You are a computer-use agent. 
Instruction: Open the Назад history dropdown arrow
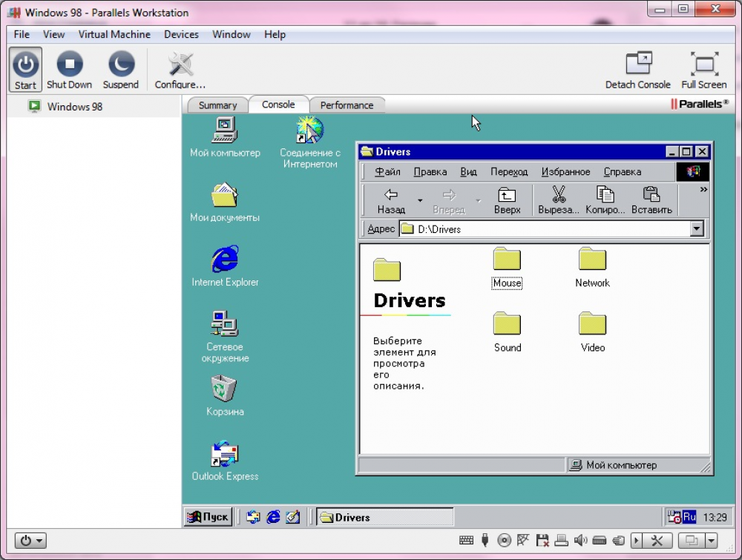(420, 201)
